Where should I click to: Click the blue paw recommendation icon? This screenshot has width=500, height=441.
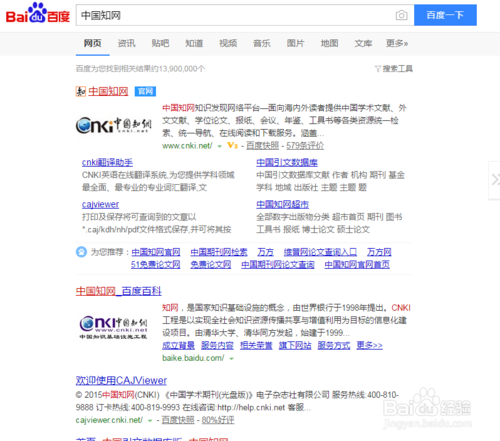[x=81, y=252]
